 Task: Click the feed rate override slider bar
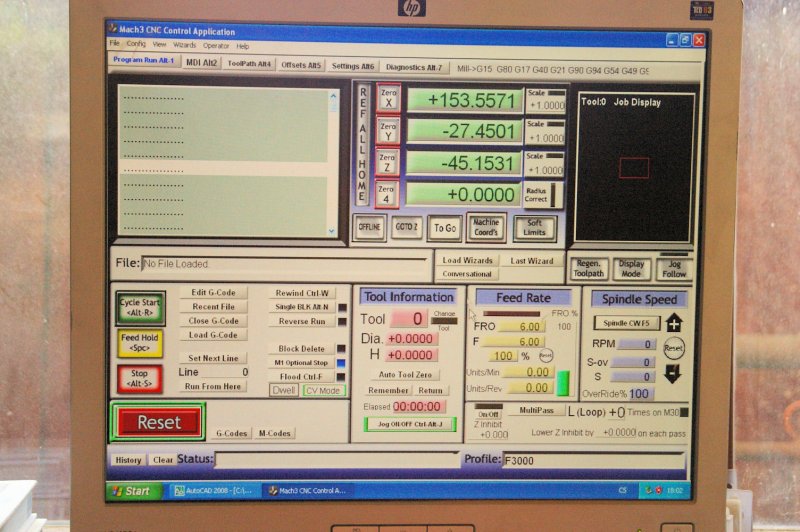[x=511, y=313]
